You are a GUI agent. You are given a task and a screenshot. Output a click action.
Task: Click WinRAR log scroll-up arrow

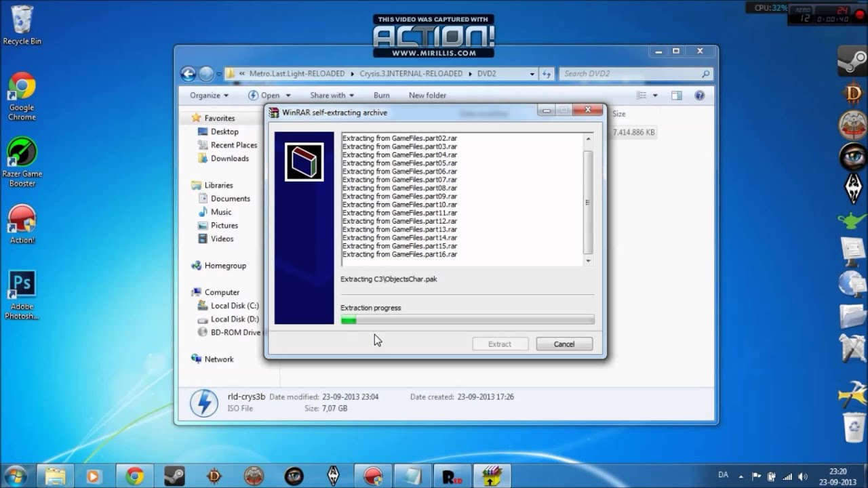click(x=588, y=138)
